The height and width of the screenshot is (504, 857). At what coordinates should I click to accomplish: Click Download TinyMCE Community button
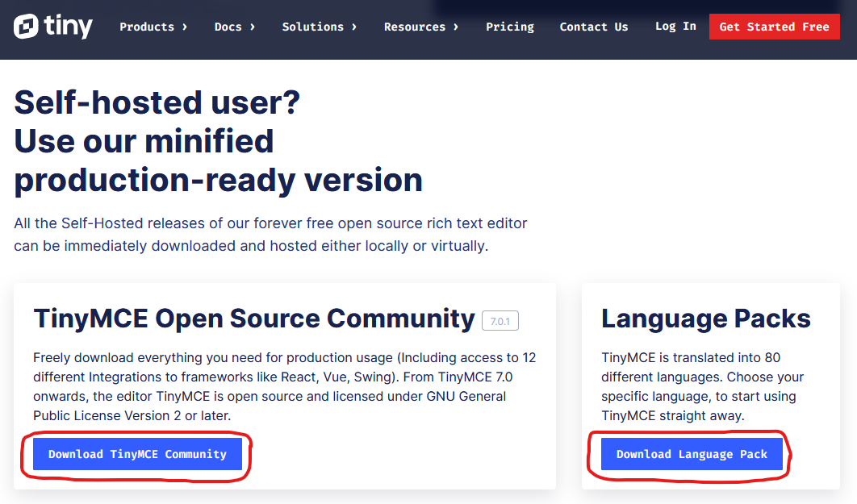tap(137, 454)
